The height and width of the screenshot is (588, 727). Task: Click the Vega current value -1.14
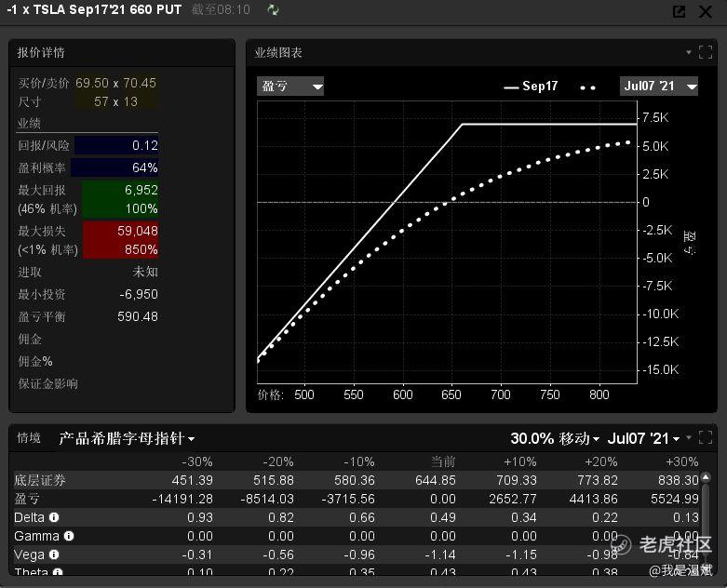coord(440,555)
